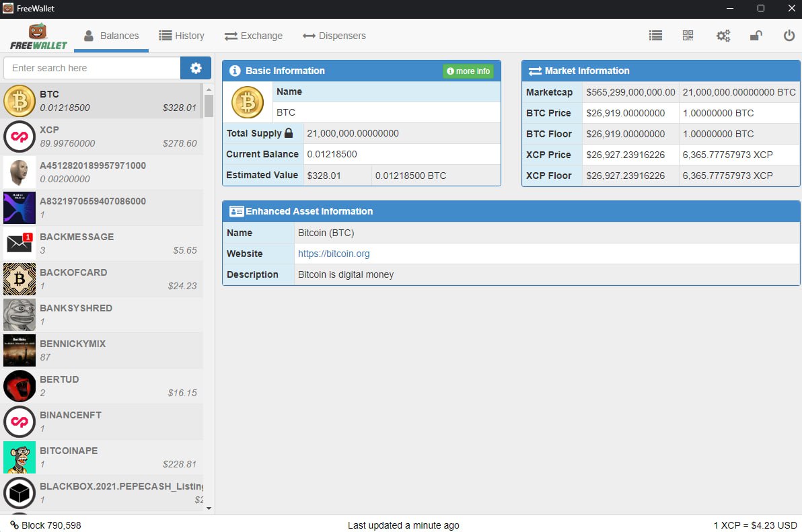Click the Block 790,598 status text

[x=51, y=525]
